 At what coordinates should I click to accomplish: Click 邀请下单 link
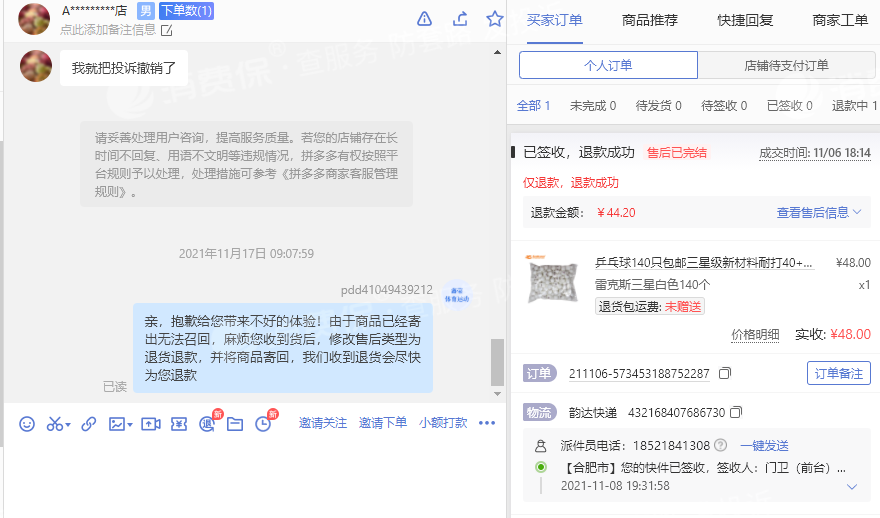tap(383, 423)
